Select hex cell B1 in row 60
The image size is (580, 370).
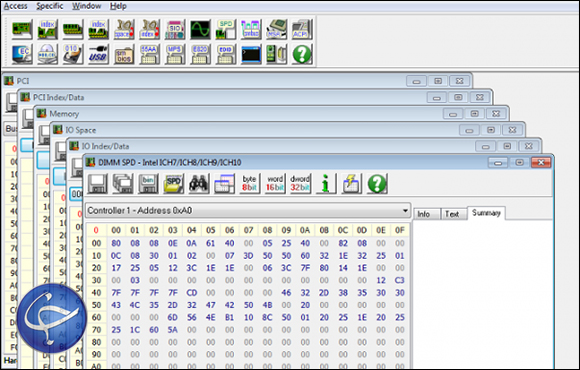[229, 317]
